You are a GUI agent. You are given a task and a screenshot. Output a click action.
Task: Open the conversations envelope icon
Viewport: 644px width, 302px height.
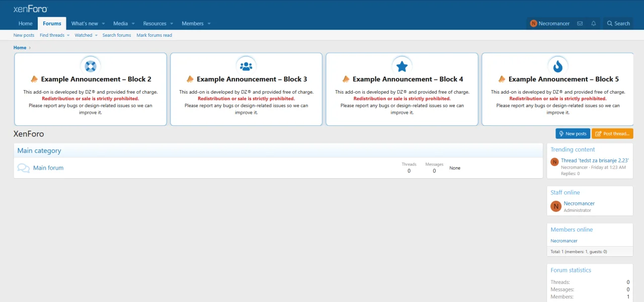coord(580,24)
